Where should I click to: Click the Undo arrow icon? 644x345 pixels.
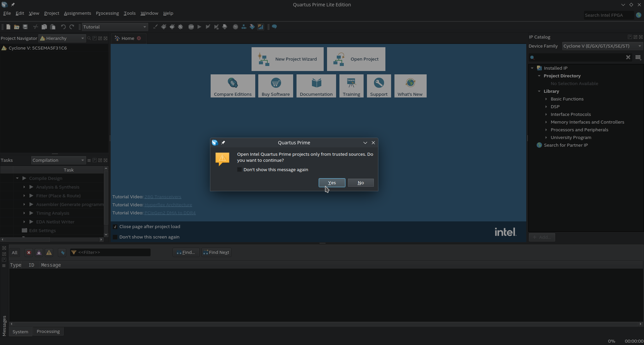[x=63, y=27]
